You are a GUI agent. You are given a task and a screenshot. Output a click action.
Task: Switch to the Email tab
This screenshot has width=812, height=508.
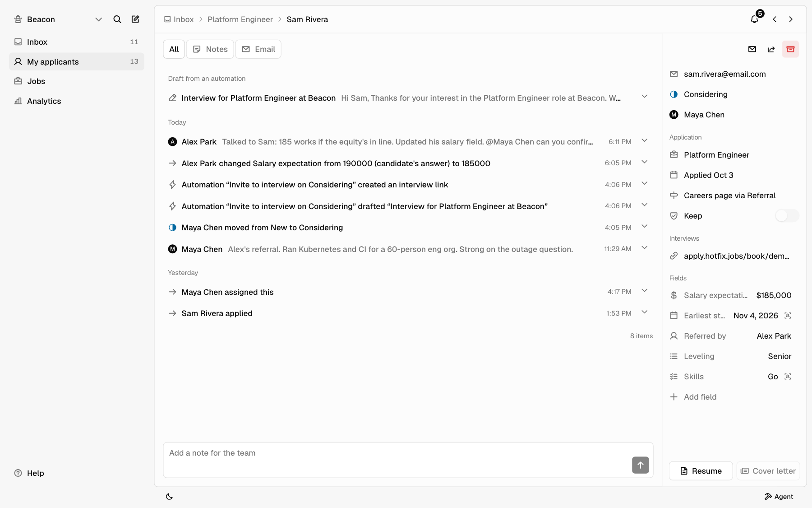tap(258, 49)
